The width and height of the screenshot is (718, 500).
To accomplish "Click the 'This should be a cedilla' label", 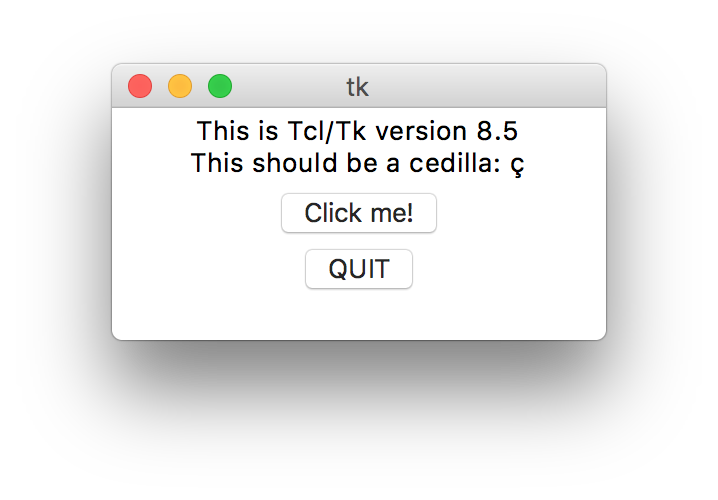I will [346, 163].
